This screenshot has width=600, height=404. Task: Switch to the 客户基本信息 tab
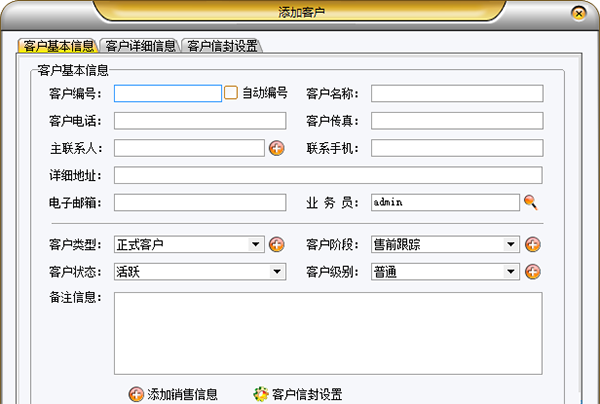click(58, 46)
